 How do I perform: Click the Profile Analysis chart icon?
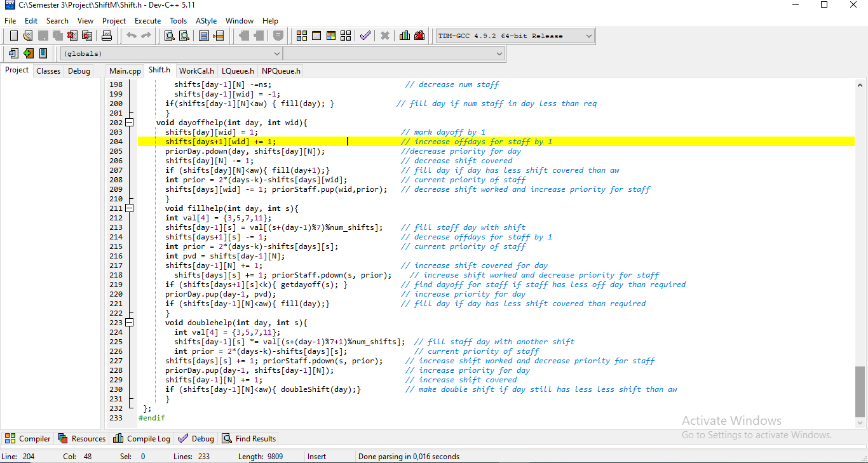click(405, 36)
